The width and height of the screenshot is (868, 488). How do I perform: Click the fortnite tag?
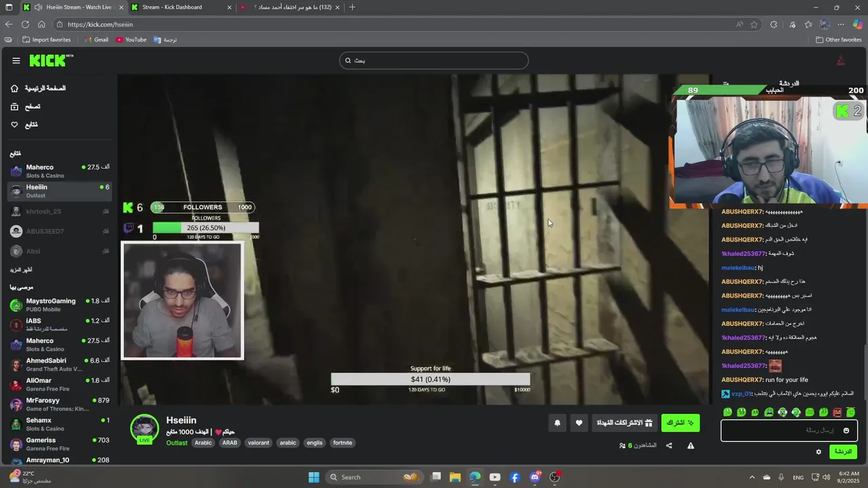pyautogui.click(x=342, y=443)
